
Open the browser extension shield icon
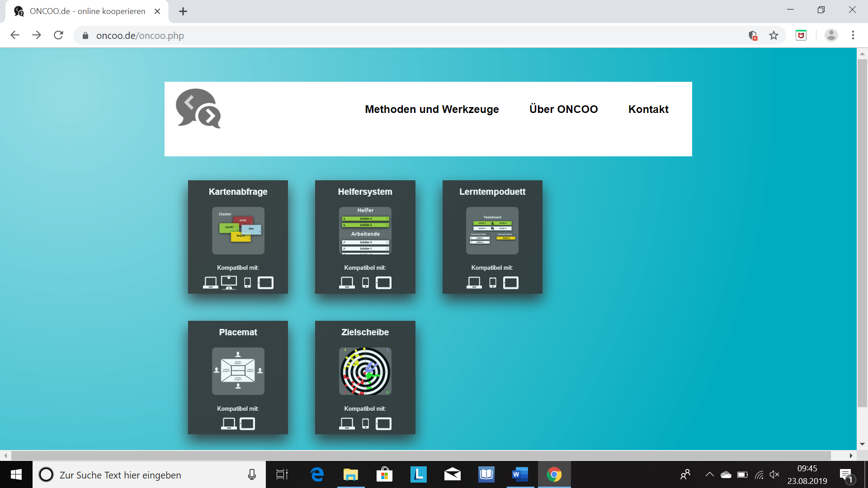pos(801,35)
